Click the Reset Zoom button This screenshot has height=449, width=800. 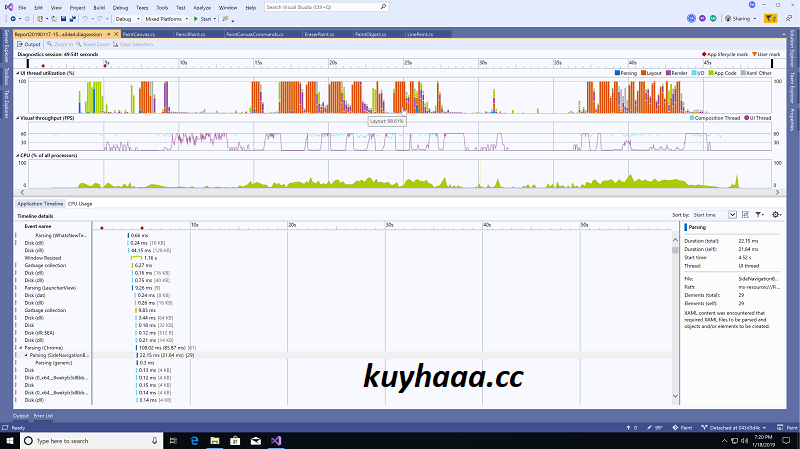pos(93,44)
